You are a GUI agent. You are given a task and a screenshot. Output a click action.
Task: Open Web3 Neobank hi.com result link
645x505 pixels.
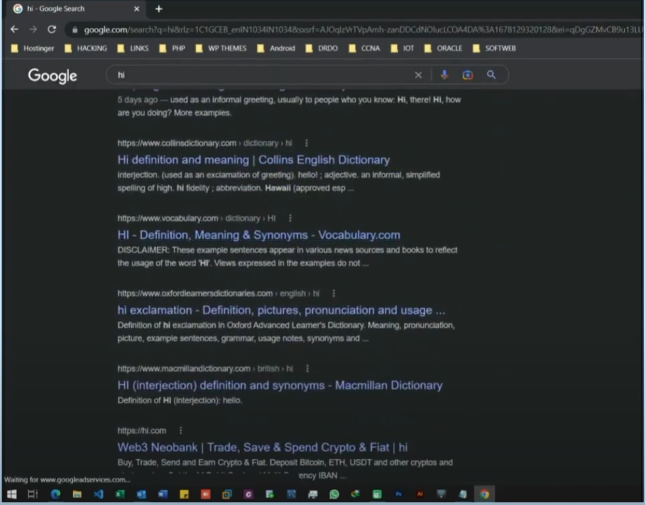(x=262, y=447)
